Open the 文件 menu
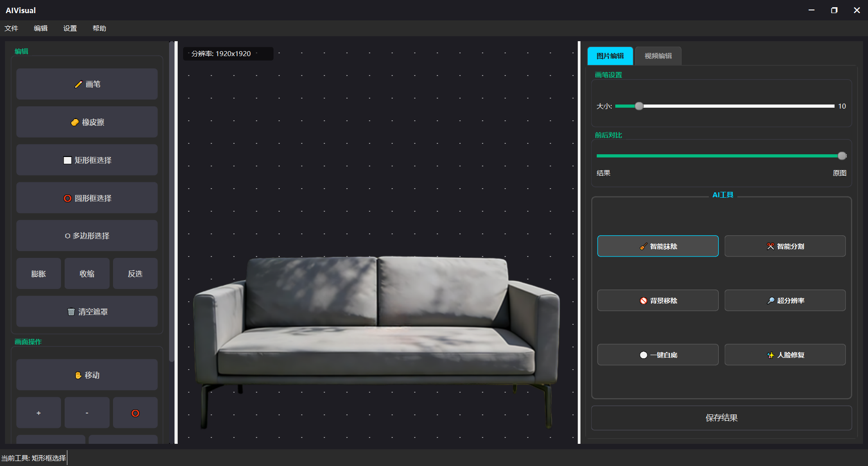Viewport: 868px width, 466px height. click(11, 28)
